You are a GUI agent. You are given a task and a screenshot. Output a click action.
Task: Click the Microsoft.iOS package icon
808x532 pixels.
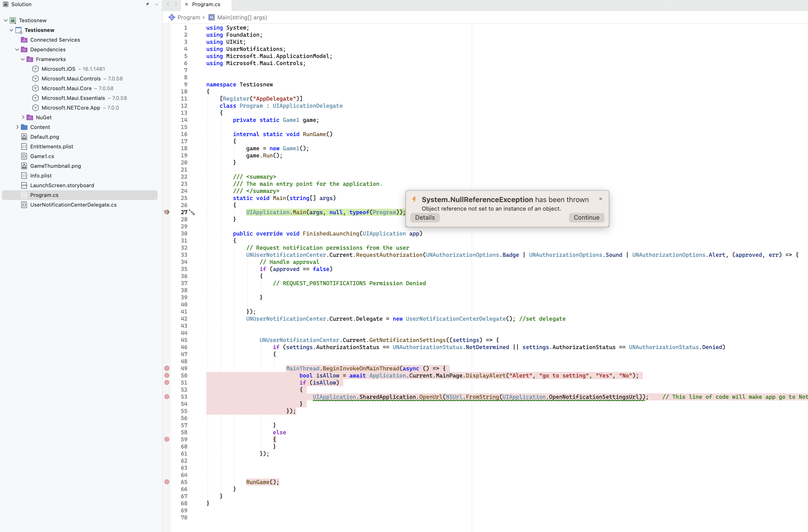click(x=35, y=69)
